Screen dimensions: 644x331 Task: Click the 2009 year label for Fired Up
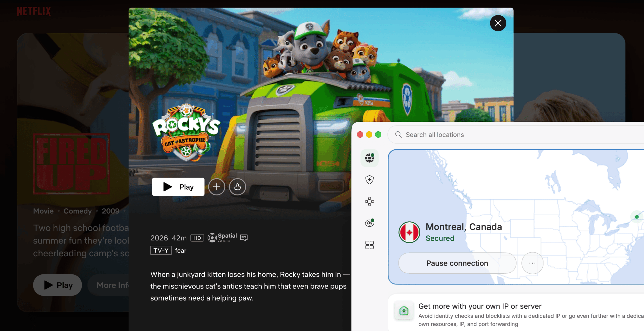[110, 211]
